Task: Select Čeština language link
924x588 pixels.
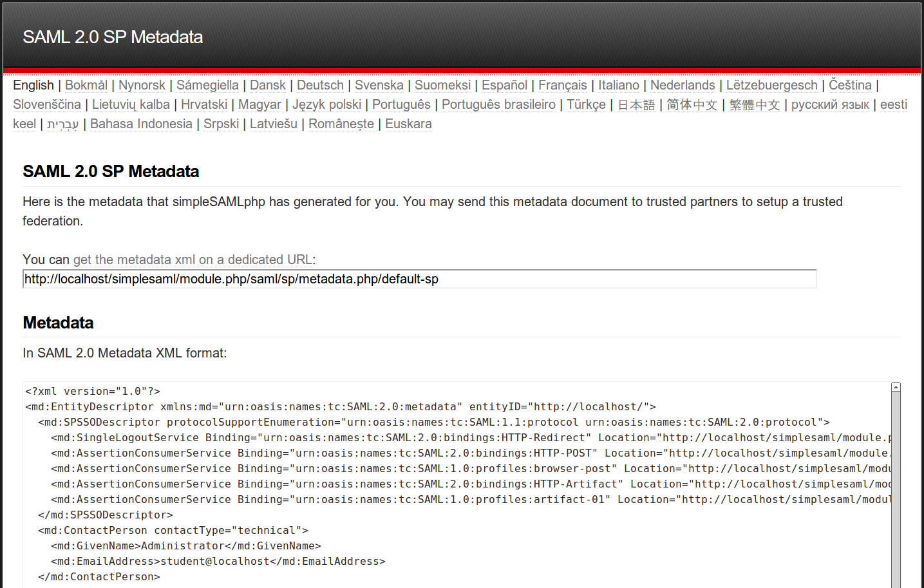Action: [850, 85]
